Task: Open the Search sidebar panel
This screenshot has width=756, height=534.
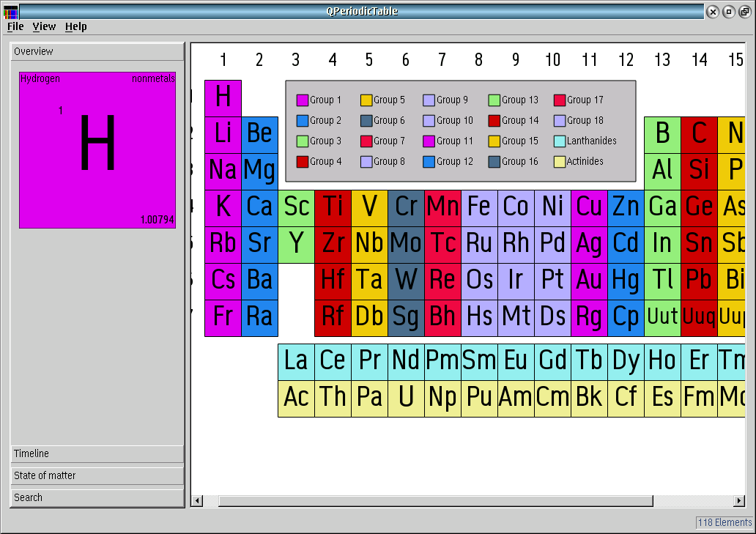Action: point(96,497)
